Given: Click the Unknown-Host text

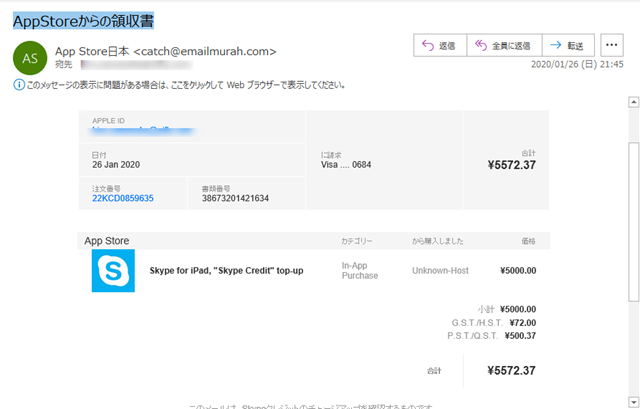Looking at the screenshot, I should [440, 271].
